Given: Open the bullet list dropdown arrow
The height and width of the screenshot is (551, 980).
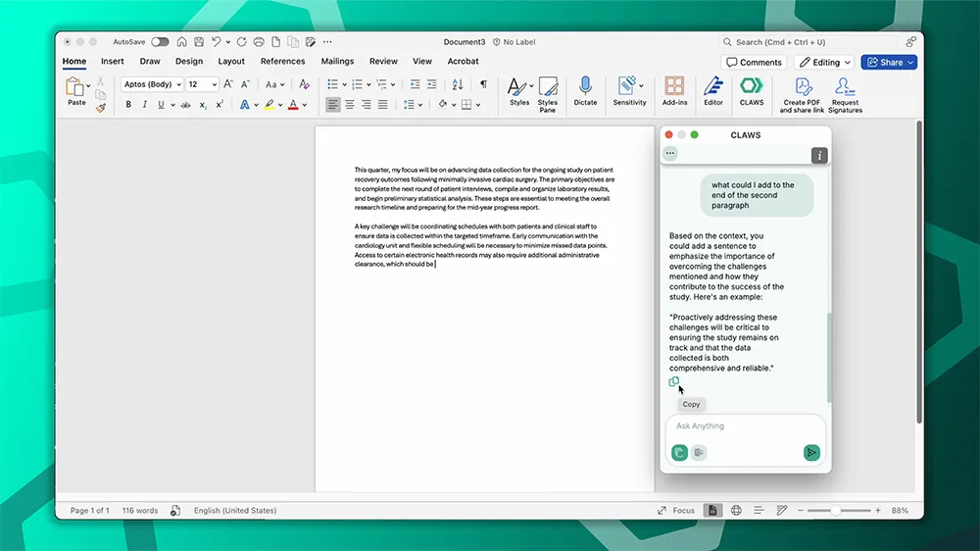Looking at the screenshot, I should [x=344, y=84].
